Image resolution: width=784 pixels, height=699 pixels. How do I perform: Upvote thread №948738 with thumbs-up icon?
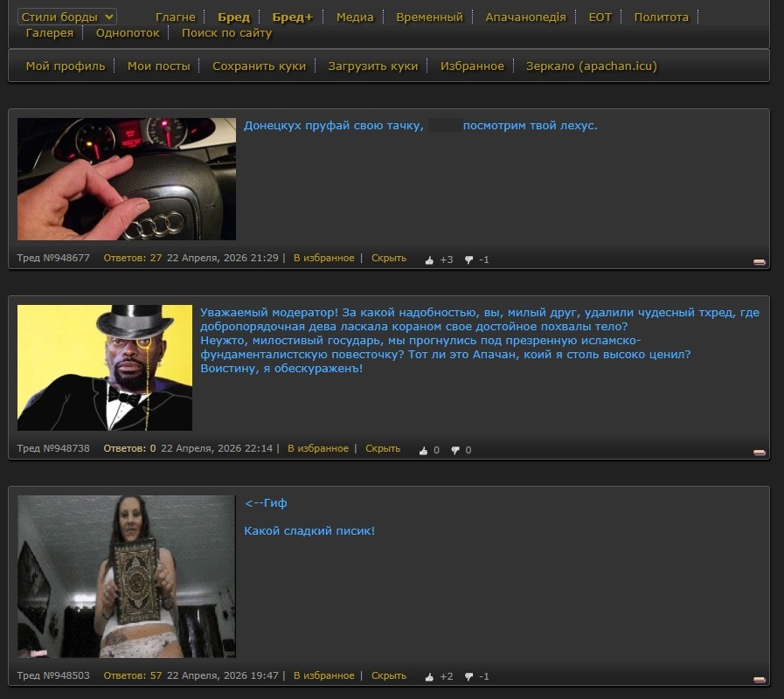(x=423, y=450)
